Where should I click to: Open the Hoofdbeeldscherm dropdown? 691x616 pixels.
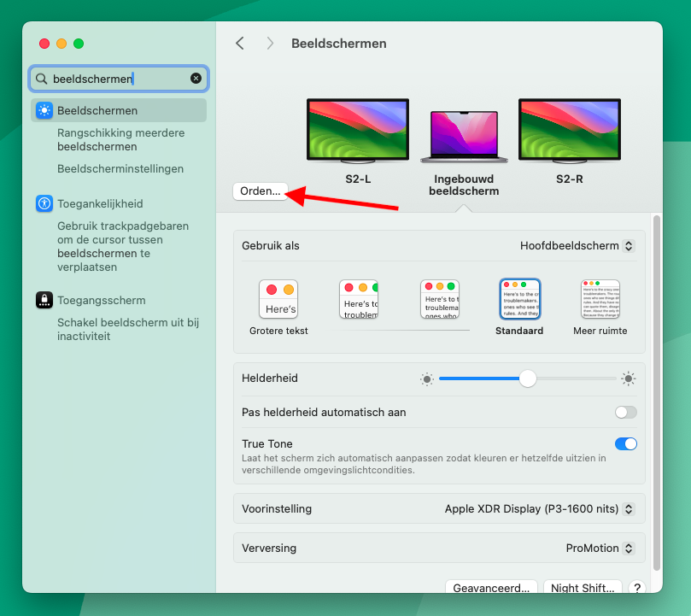tap(577, 246)
